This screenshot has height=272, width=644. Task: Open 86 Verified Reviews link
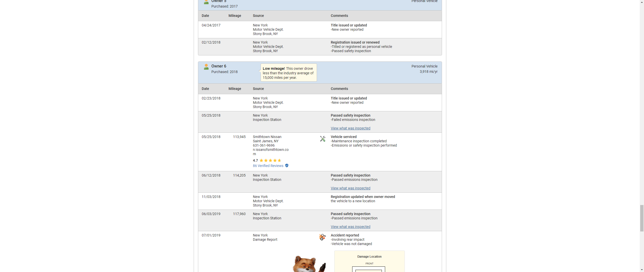click(x=268, y=166)
